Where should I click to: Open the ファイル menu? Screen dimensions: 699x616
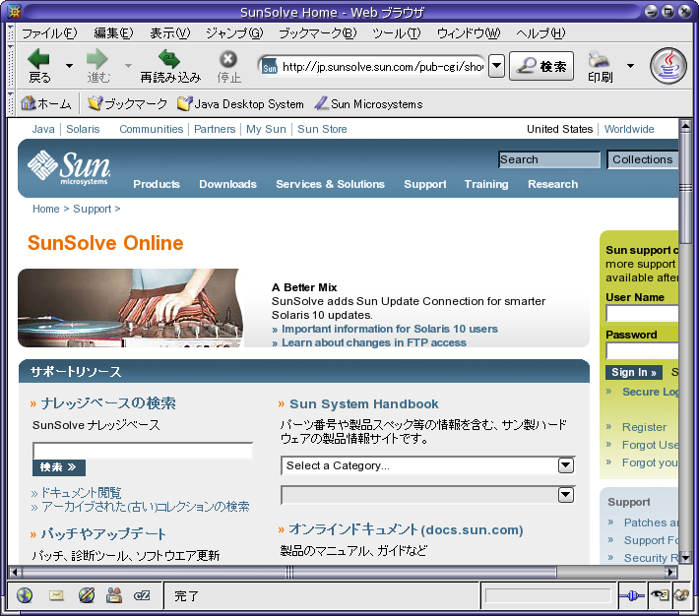tap(49, 33)
